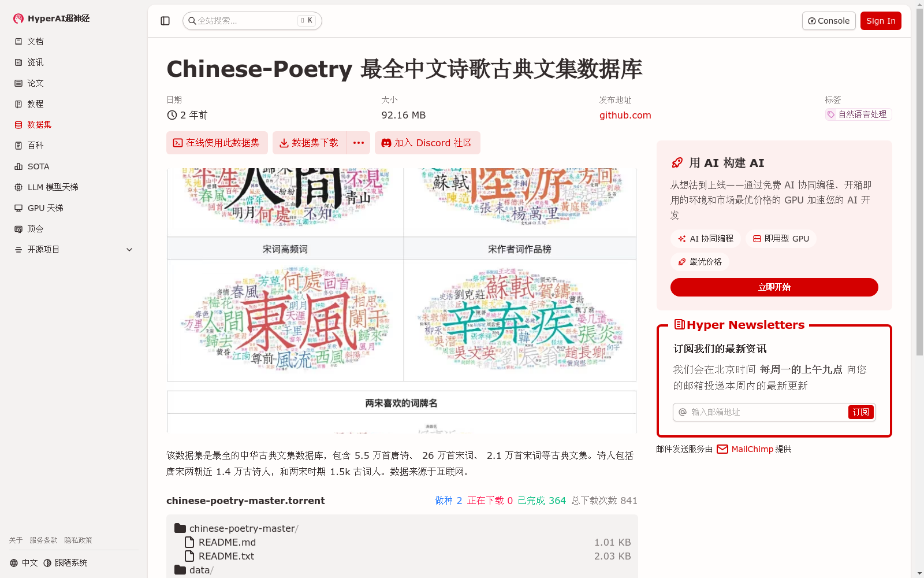Click the GPU 天梯 sidebar icon
Image resolution: width=924 pixels, height=578 pixels.
(18, 208)
